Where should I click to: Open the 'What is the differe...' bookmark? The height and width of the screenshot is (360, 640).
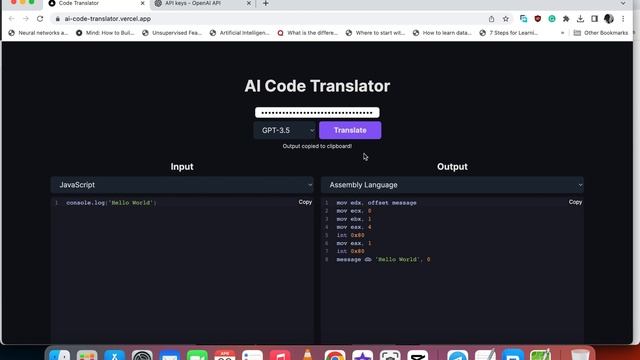(308, 33)
